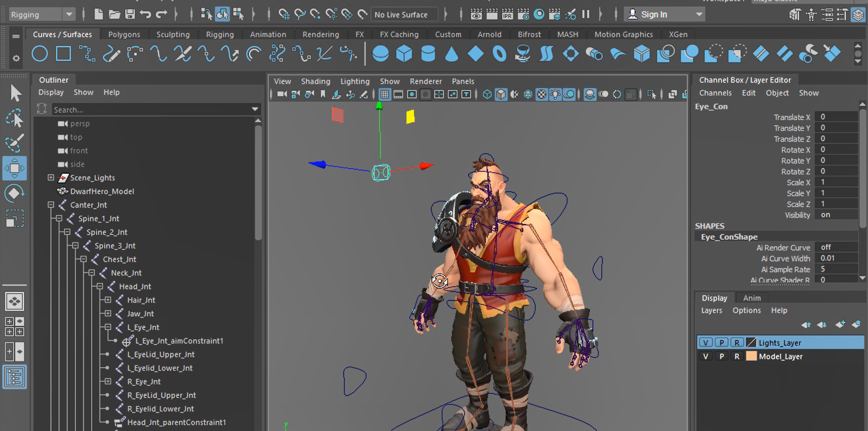Open the Outliner Display menu
This screenshot has height=431, width=868.
(51, 92)
